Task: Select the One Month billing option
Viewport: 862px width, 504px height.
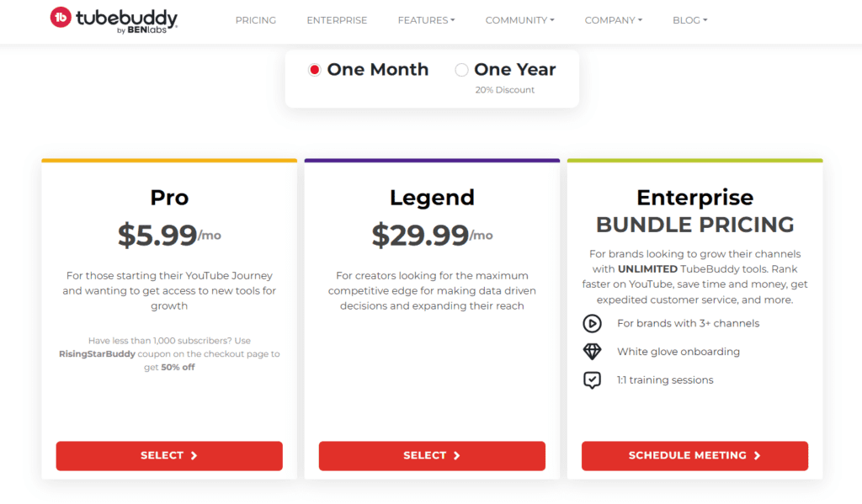Action: click(x=315, y=70)
